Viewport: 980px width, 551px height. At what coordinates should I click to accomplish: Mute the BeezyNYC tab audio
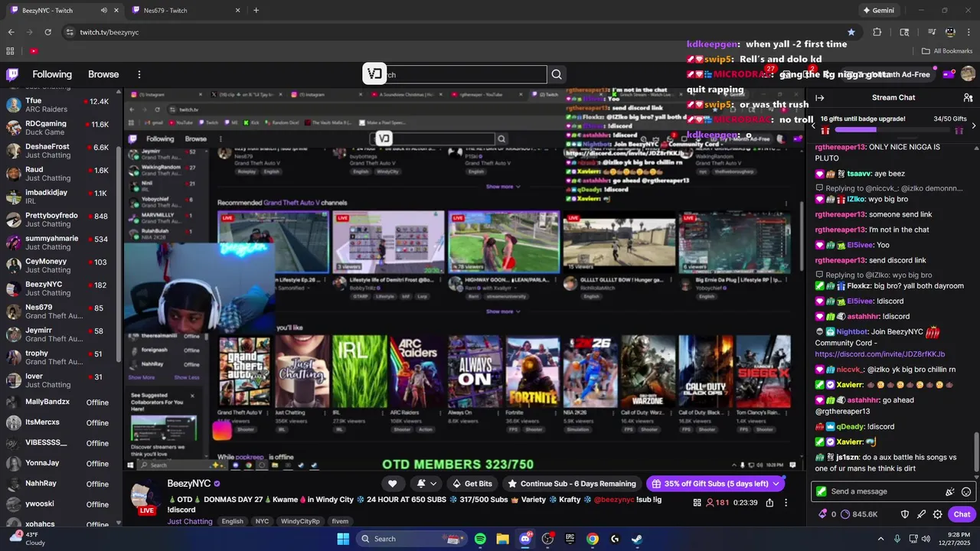[103, 11]
